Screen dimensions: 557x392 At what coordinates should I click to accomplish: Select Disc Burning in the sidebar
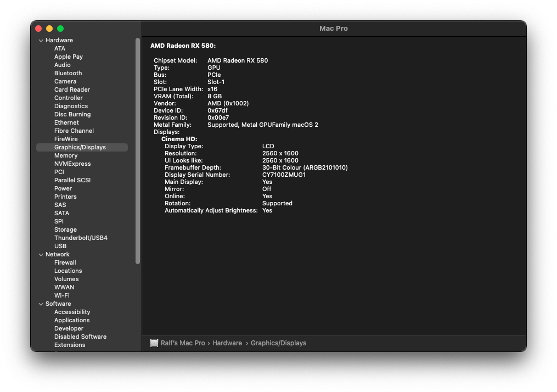point(72,114)
